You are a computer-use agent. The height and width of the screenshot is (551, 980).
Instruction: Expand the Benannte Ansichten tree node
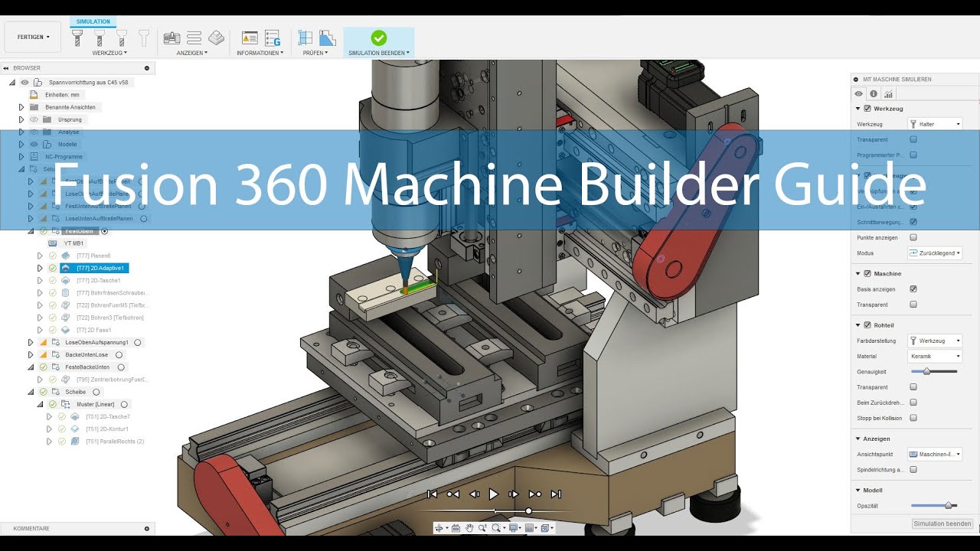(x=21, y=107)
